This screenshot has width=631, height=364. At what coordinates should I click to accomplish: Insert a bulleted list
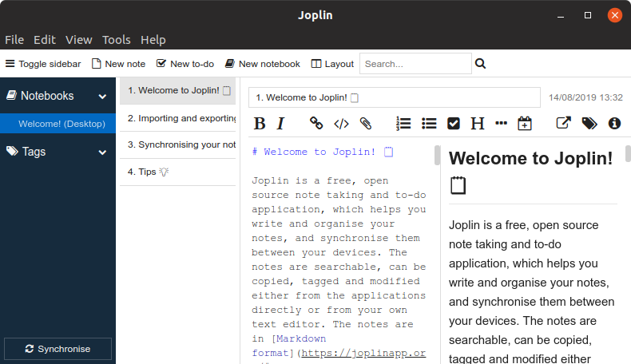click(429, 123)
